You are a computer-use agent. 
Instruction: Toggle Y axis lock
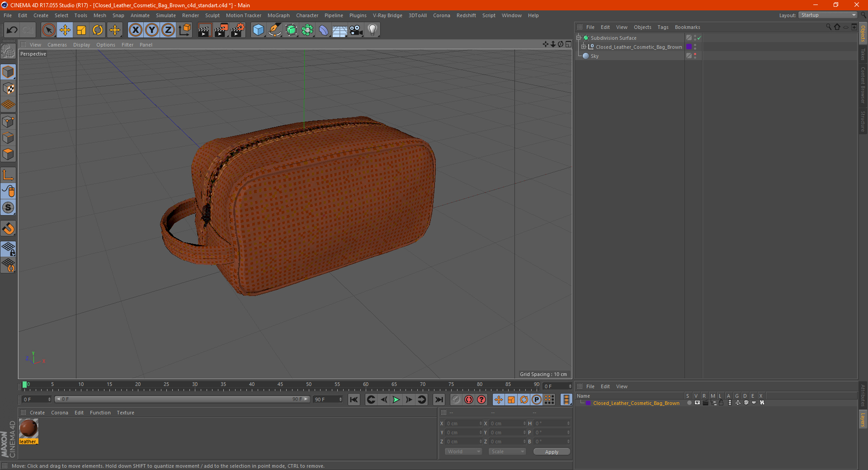click(152, 30)
